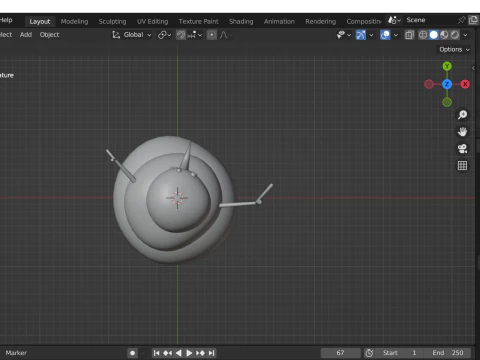Image resolution: width=480 pixels, height=360 pixels.
Task: Click the pan hand viewport icon
Action: click(x=462, y=132)
